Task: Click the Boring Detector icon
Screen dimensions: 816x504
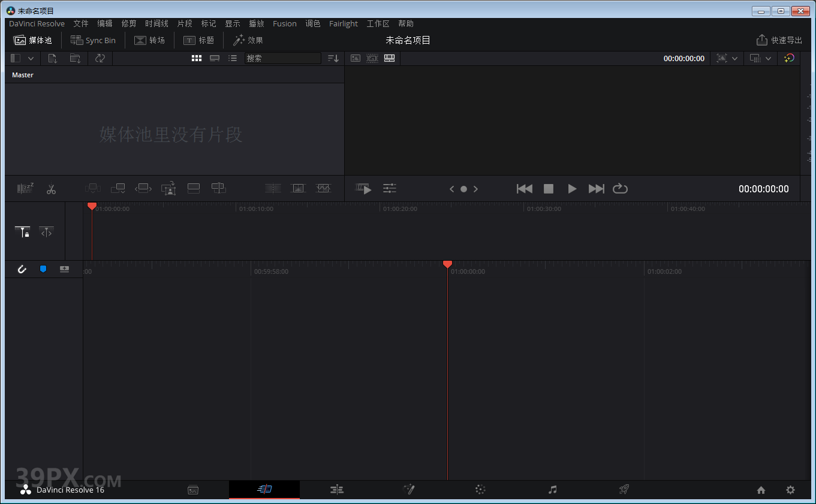Action: click(x=25, y=188)
